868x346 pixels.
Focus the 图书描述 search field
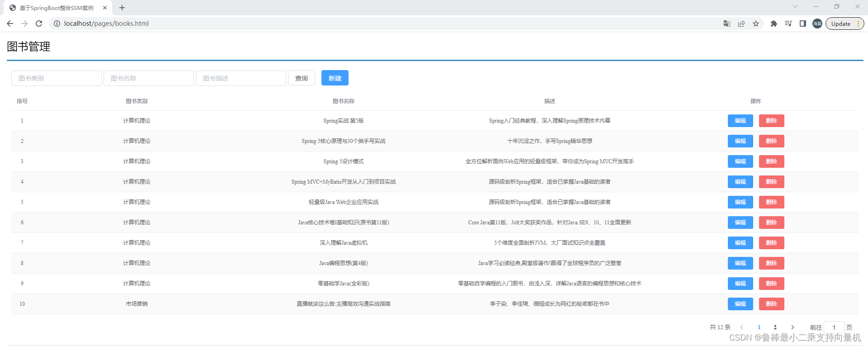click(x=241, y=78)
